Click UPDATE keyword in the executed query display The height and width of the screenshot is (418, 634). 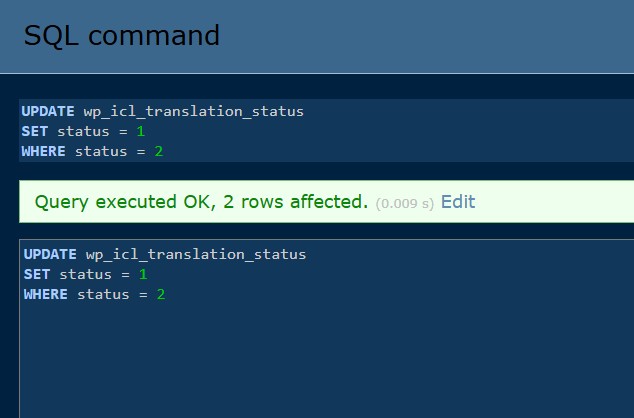coord(46,111)
